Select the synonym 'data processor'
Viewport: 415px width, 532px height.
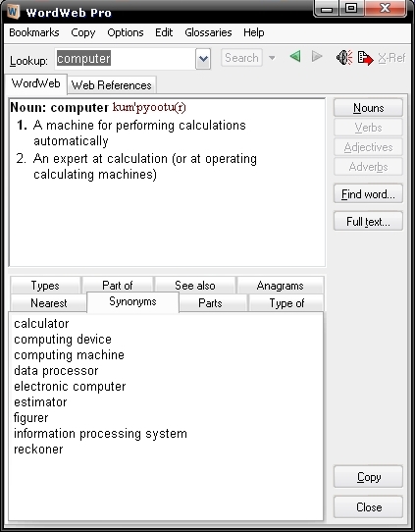point(56,370)
